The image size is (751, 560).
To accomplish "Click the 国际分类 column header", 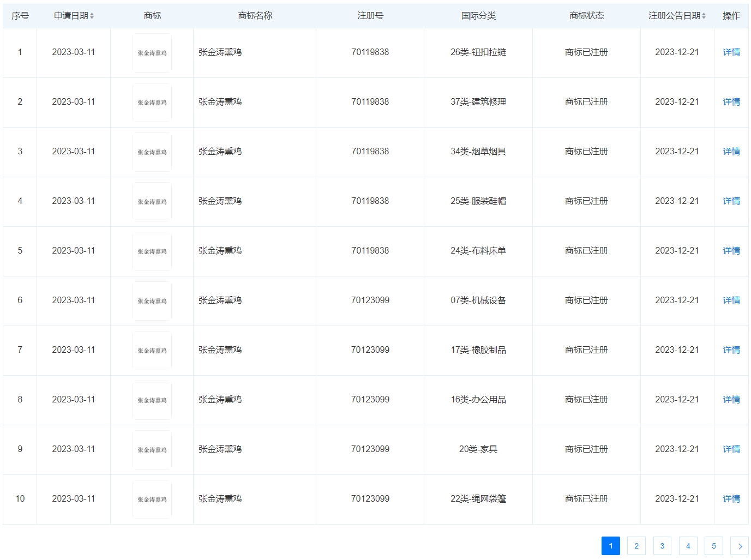I will 478,16.
